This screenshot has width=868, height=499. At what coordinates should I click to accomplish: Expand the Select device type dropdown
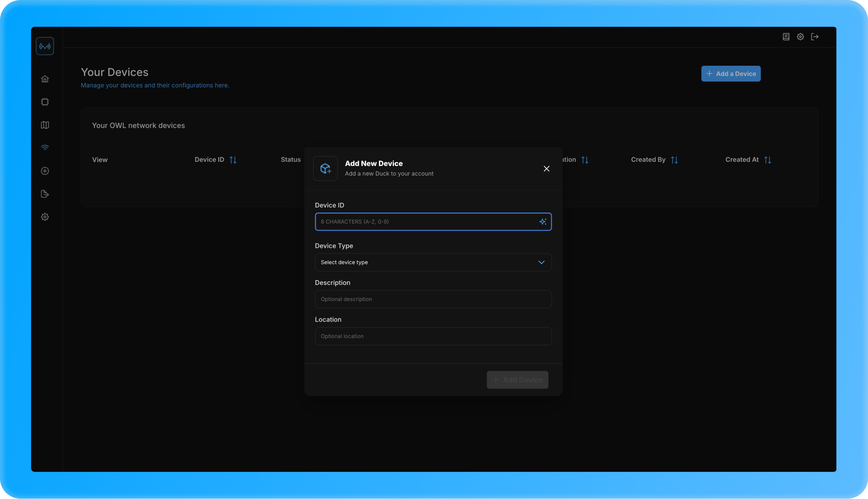tap(433, 262)
